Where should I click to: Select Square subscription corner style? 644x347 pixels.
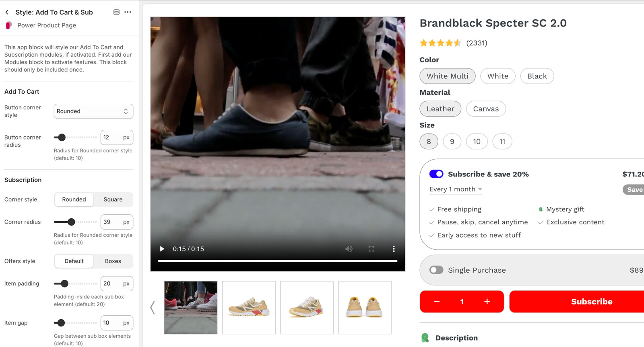[113, 199]
